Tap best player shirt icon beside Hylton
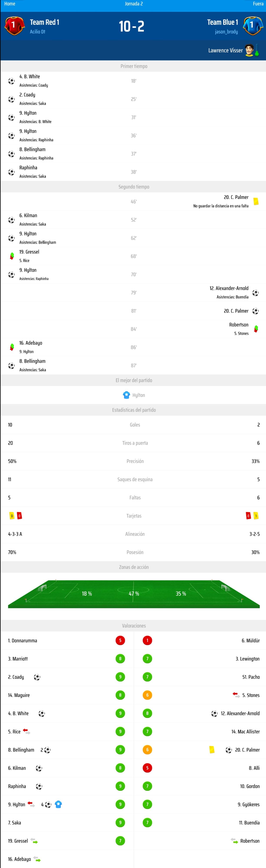 tap(126, 395)
